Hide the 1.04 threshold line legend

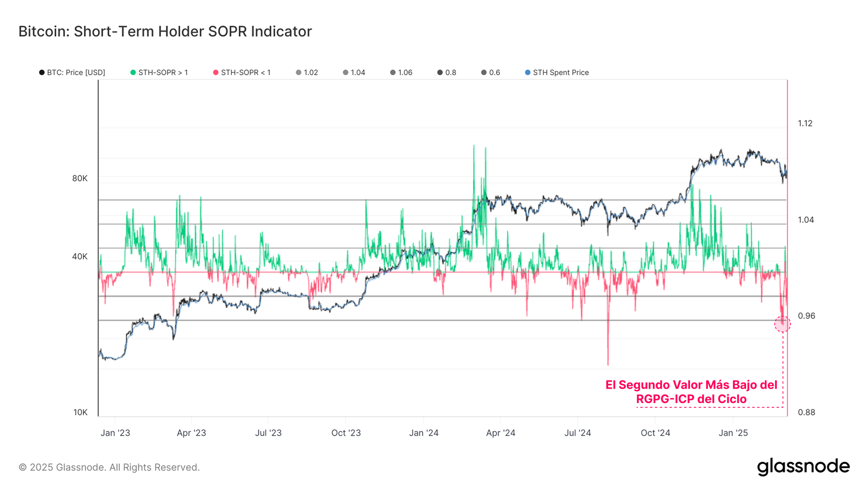tap(358, 73)
